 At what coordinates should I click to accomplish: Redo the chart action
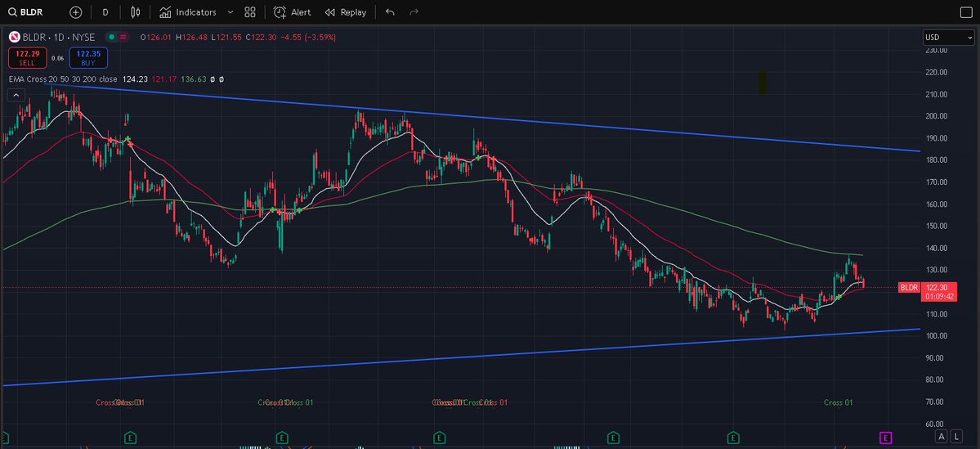point(413,12)
